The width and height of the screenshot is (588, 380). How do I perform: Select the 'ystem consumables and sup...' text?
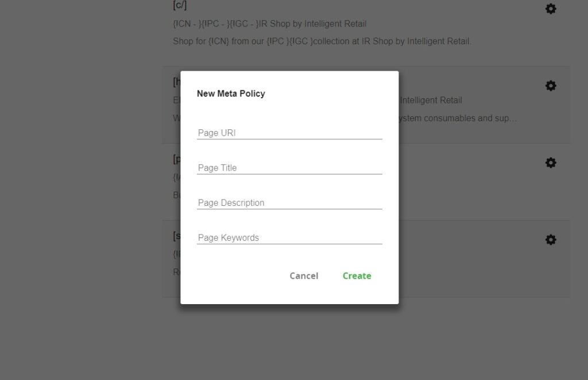coord(458,118)
